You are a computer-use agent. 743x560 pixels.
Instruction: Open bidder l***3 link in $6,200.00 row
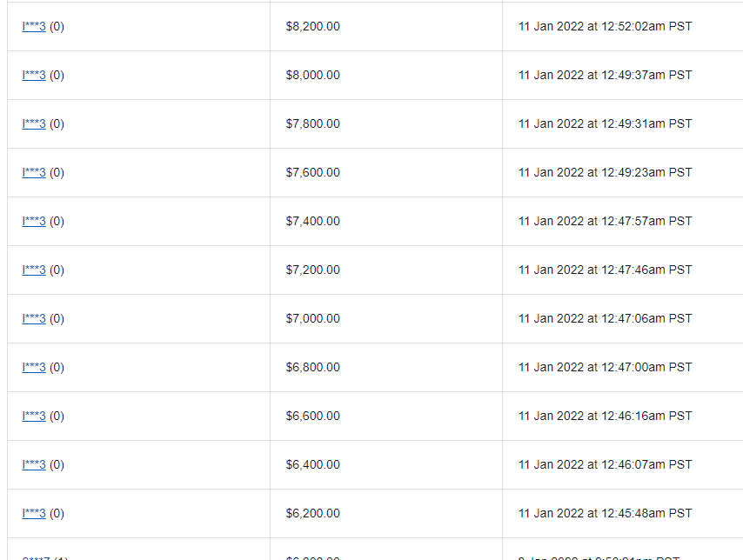pos(34,514)
